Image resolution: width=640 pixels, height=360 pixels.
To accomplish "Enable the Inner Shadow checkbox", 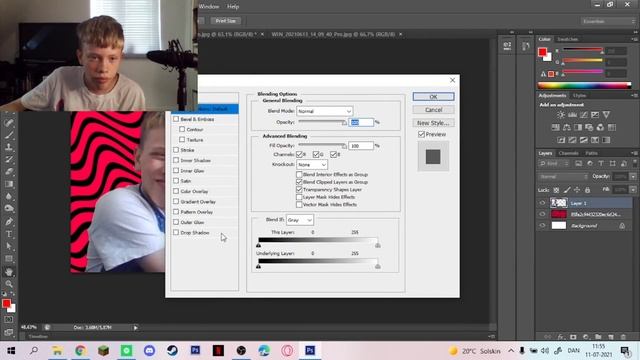I will [x=176, y=160].
